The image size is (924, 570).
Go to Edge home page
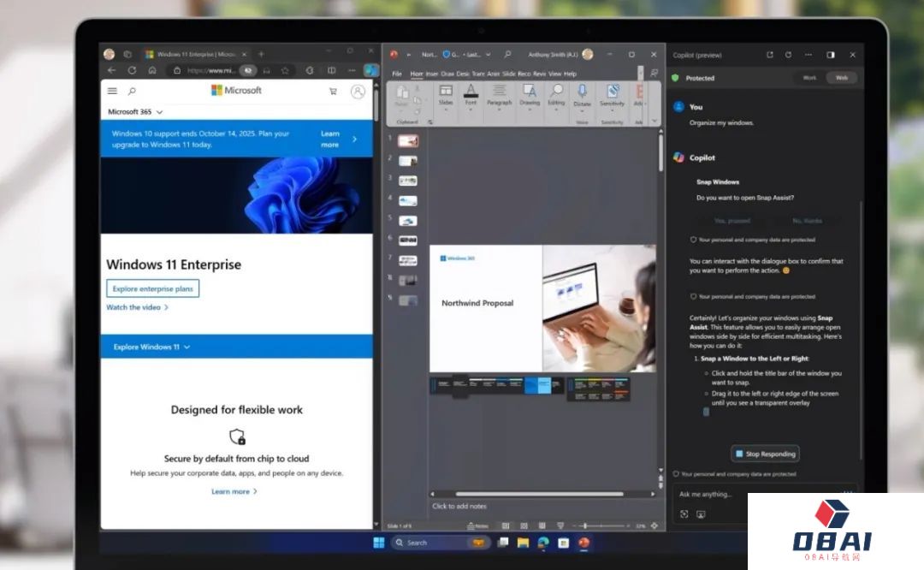[152, 70]
